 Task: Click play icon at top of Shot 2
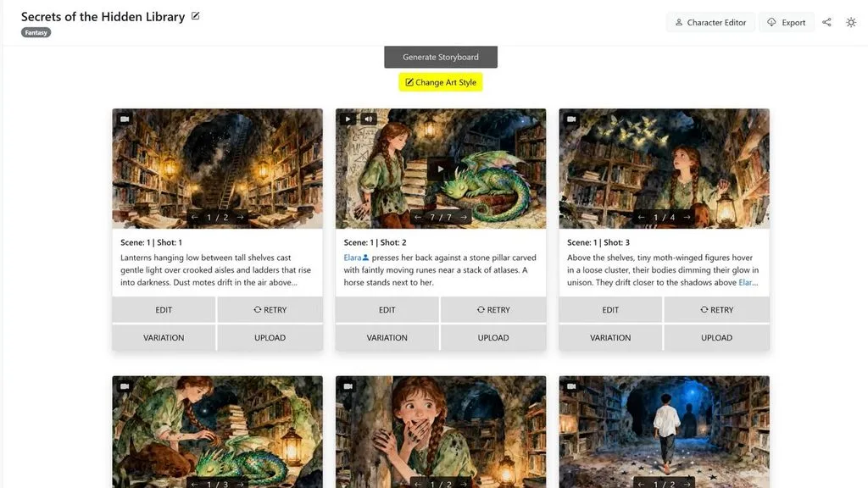click(x=348, y=119)
